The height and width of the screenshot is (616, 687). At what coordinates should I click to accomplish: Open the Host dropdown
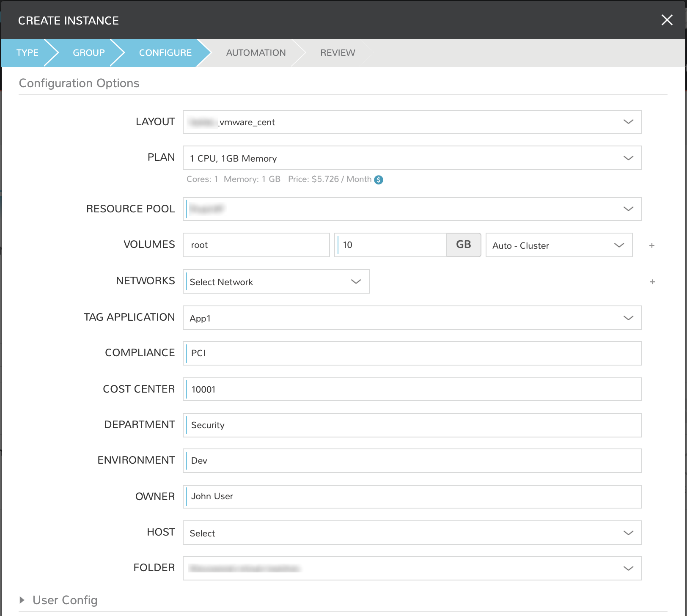tap(412, 533)
